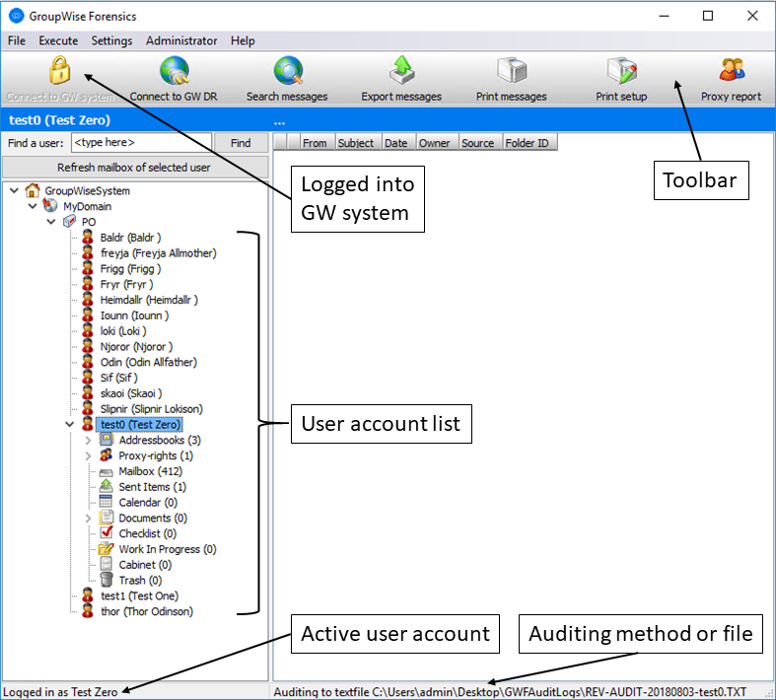The image size is (776, 700).
Task: Open Mailbox (412) folder
Action: [151, 471]
